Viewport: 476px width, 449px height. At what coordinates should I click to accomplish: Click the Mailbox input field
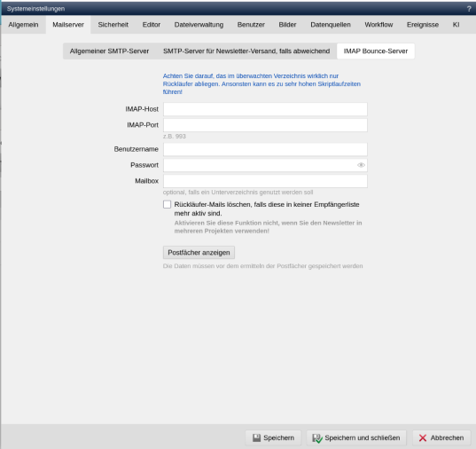pyautogui.click(x=265, y=181)
